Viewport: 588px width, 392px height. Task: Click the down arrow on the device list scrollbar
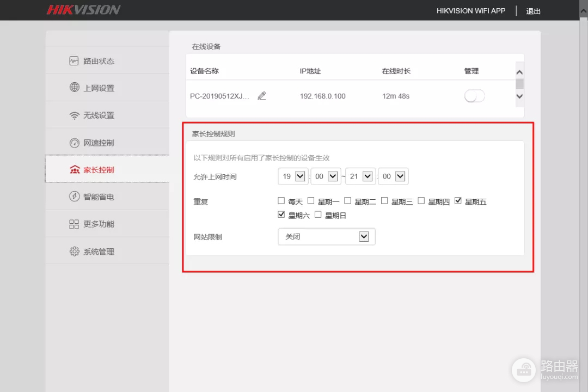519,96
